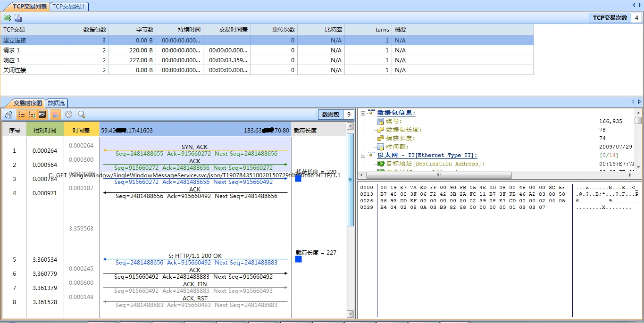Click the green shuffle arrows toolbar icon
644x323 pixels.
tap(7, 18)
